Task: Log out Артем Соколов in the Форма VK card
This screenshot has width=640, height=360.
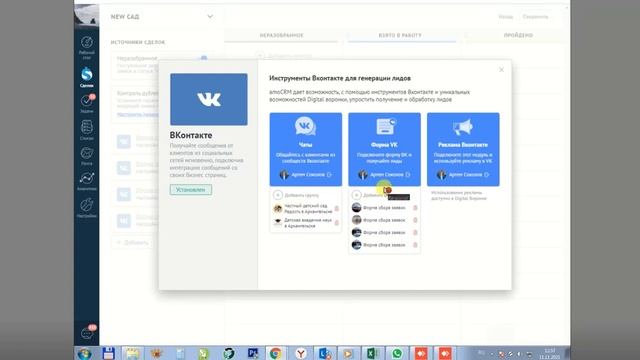Action: point(408,175)
